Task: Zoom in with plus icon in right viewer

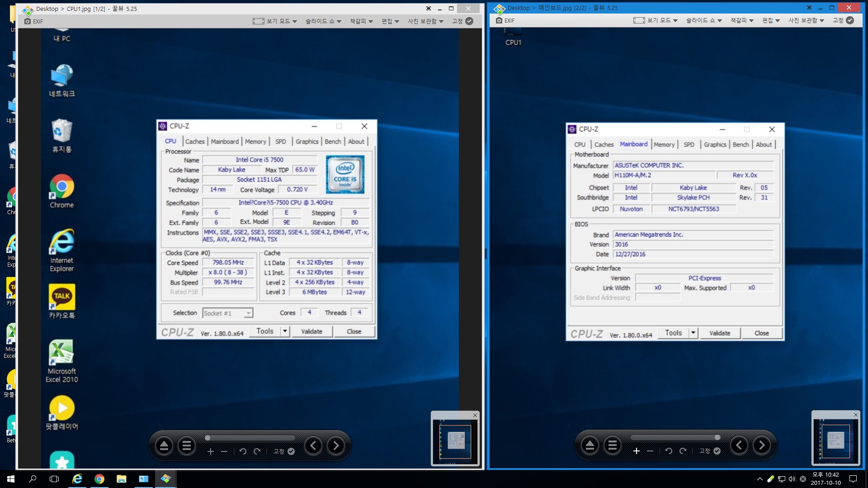Action: click(x=637, y=451)
